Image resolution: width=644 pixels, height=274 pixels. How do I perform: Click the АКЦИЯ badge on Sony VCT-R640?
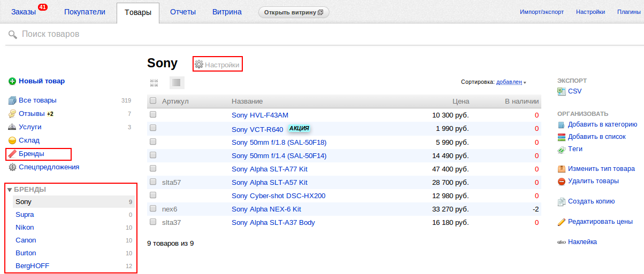(x=299, y=129)
